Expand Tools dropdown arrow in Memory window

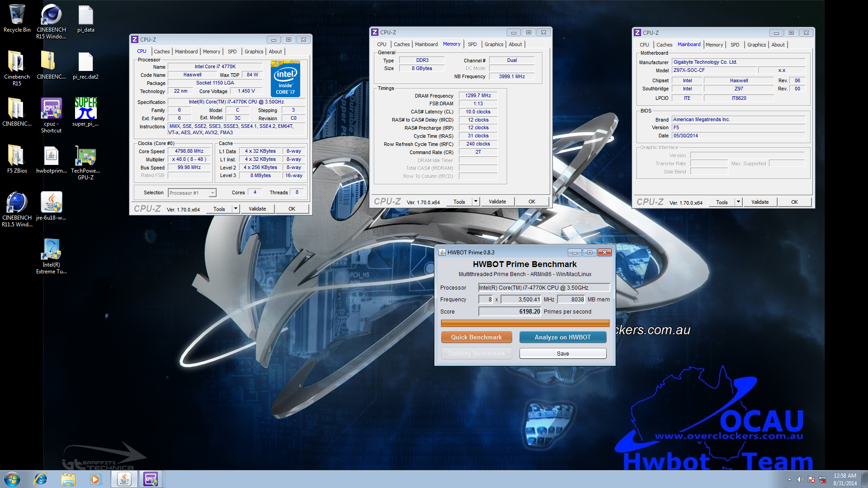[x=476, y=202]
